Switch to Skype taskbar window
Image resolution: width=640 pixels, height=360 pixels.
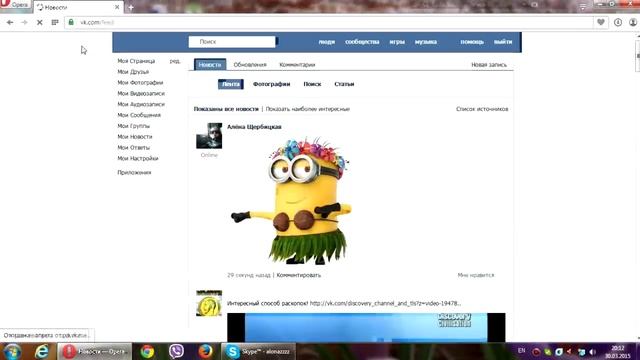(258, 351)
